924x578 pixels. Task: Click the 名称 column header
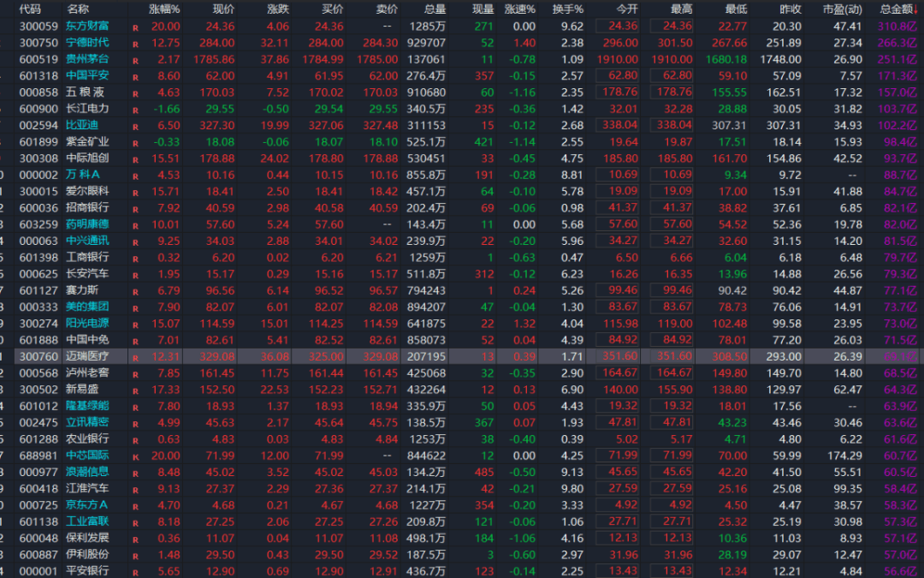coord(78,9)
